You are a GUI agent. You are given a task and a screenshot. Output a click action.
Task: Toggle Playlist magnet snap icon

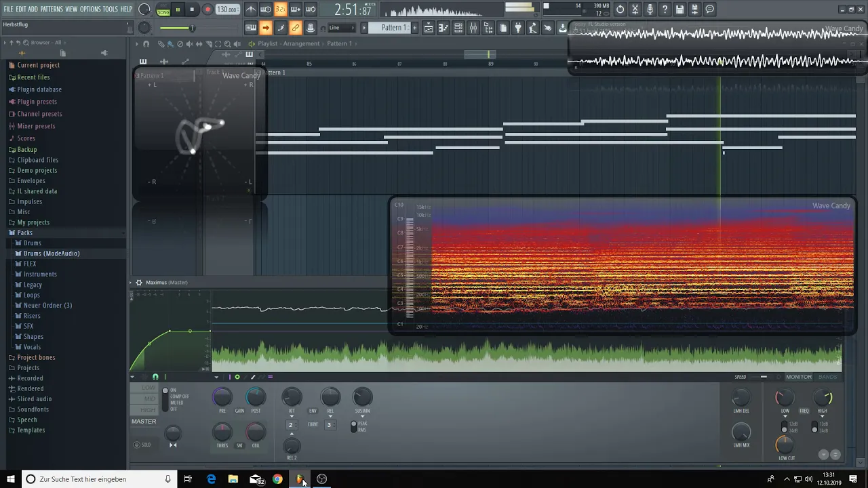(146, 43)
